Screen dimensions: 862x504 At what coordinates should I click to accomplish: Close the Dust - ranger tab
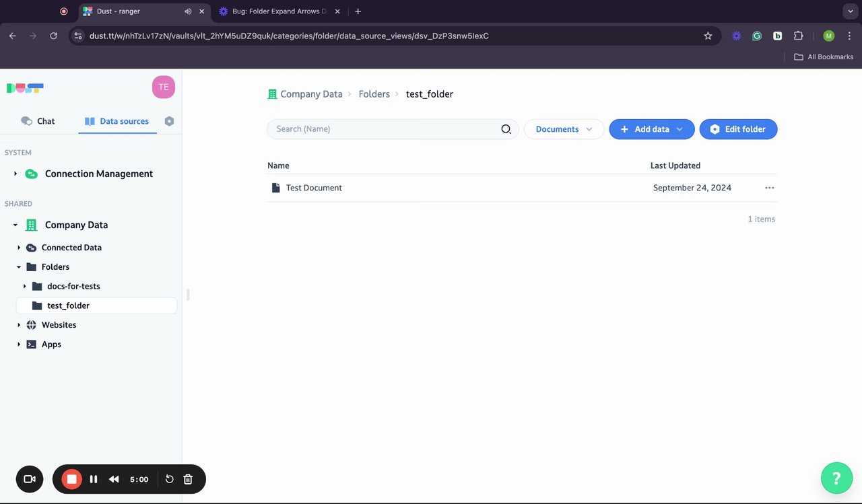pos(201,11)
